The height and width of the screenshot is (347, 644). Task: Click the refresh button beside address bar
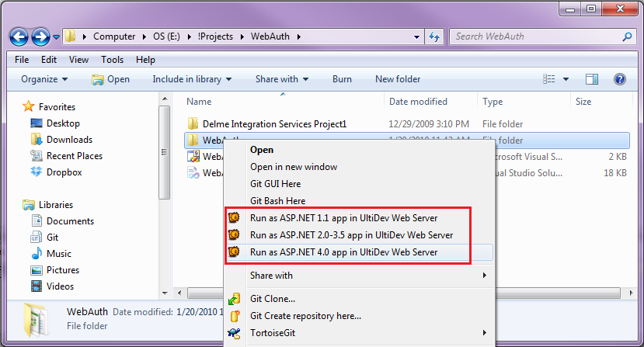[434, 37]
